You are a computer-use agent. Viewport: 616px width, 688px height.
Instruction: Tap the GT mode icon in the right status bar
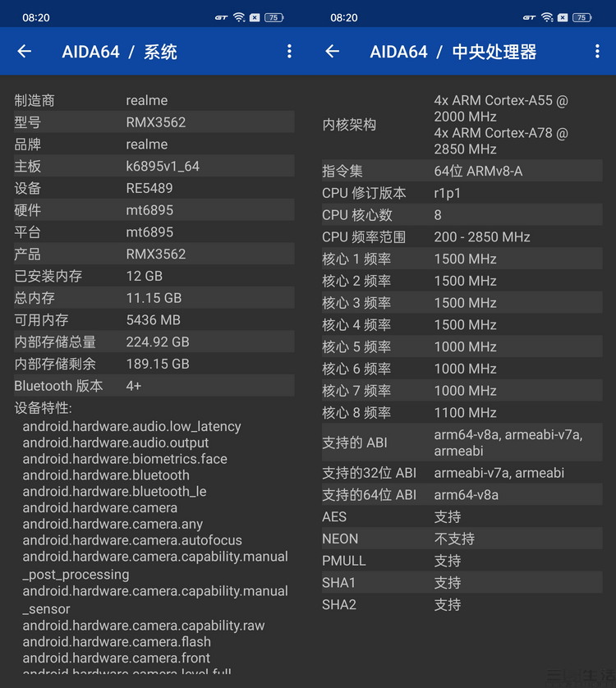529,17
